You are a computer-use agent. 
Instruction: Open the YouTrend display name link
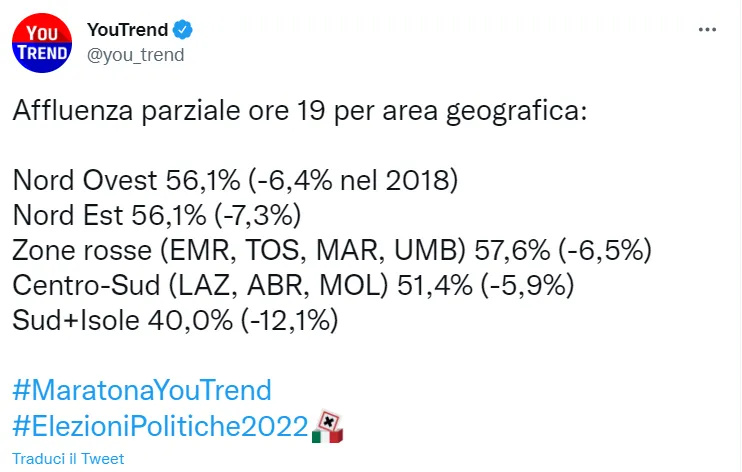(127, 31)
